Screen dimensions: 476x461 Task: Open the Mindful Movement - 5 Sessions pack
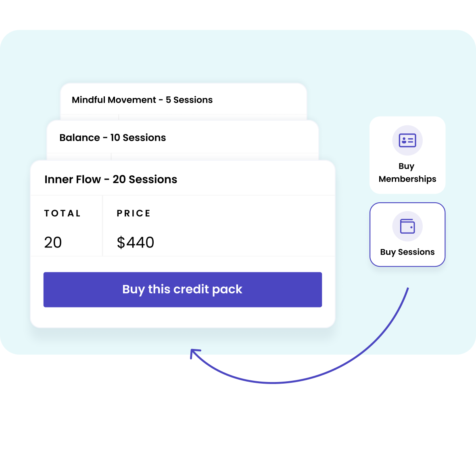(142, 100)
